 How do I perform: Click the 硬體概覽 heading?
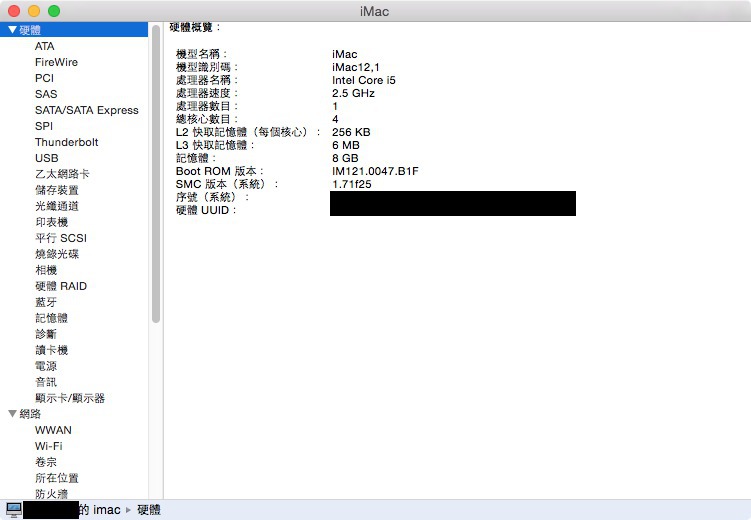tap(195, 27)
